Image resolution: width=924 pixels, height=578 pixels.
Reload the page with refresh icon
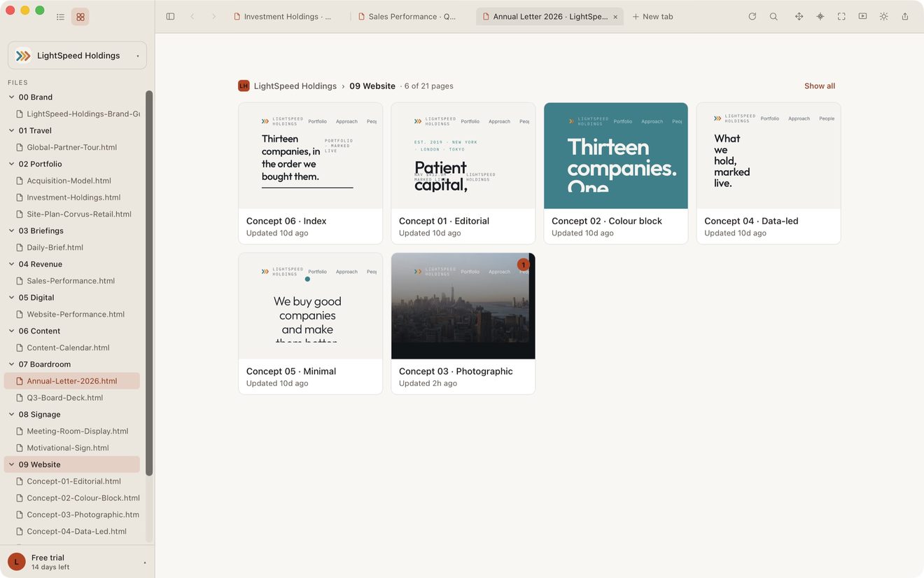click(x=752, y=17)
